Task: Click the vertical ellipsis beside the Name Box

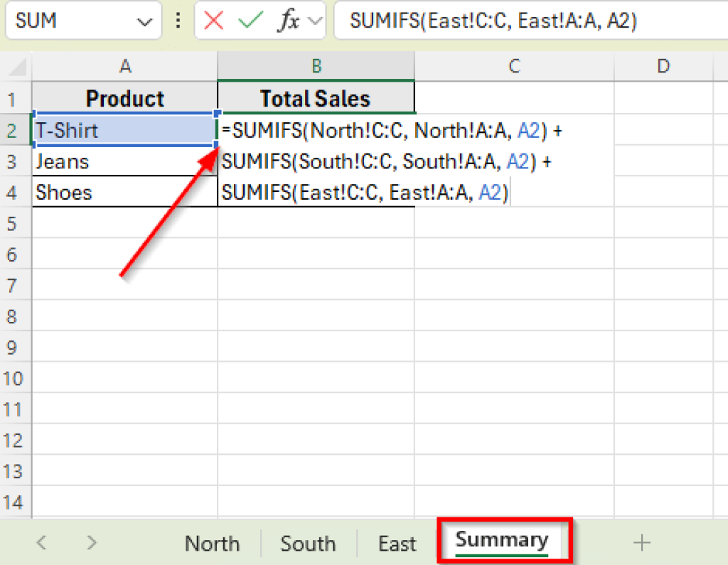Action: (177, 21)
